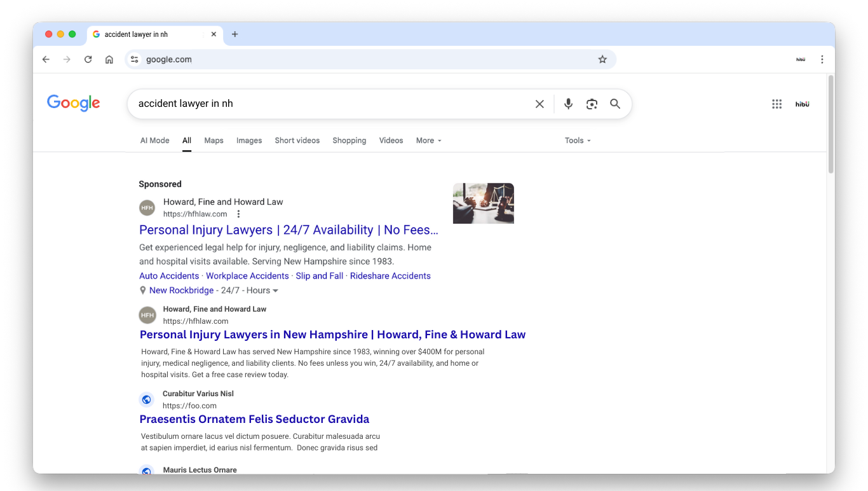Open the Praesentis Ornatem Felis Seductor Gravida result

point(254,419)
